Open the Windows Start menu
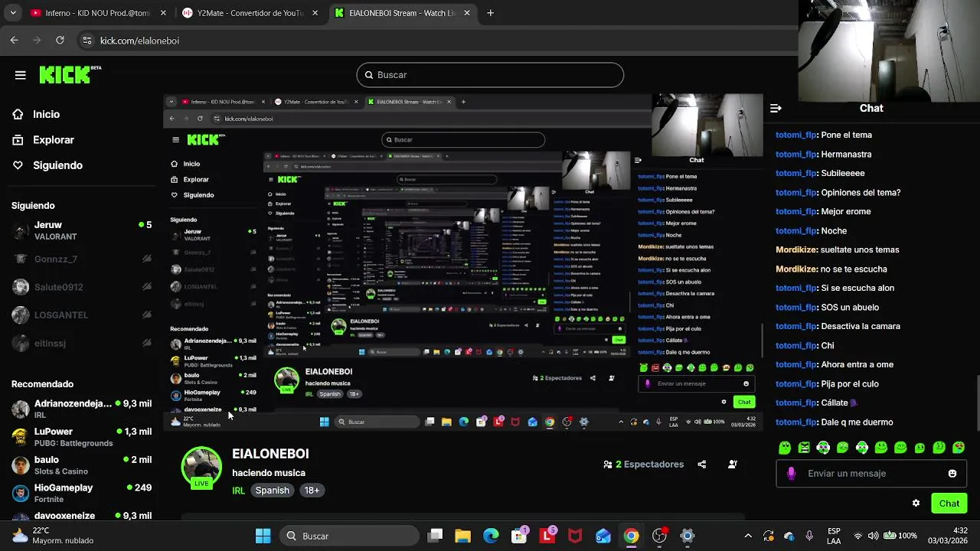Screen dimensions: 980x551 tap(263, 536)
